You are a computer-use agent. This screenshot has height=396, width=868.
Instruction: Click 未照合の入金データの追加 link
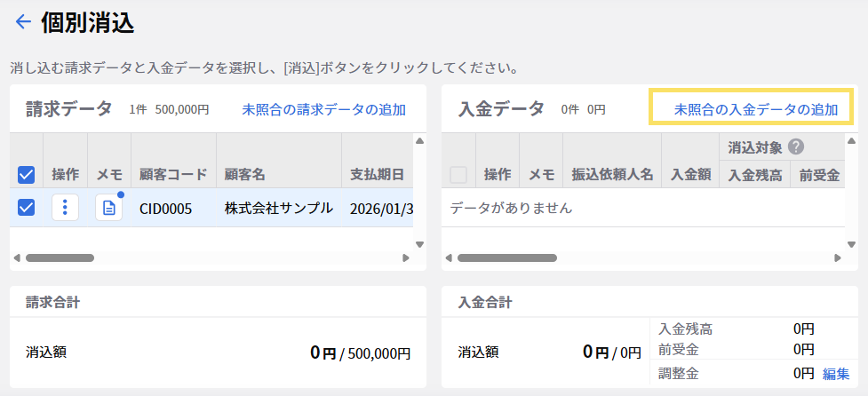(756, 110)
